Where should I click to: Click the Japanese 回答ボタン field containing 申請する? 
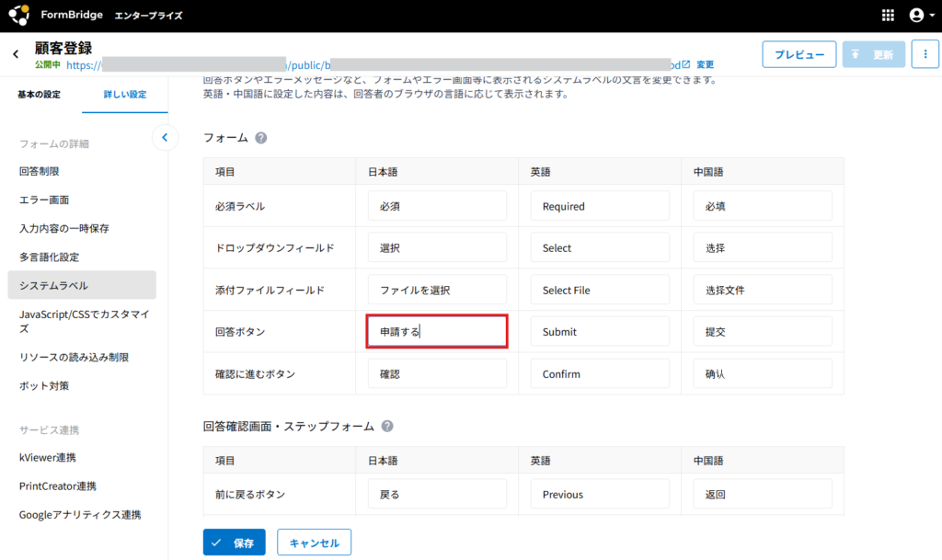pyautogui.click(x=437, y=332)
